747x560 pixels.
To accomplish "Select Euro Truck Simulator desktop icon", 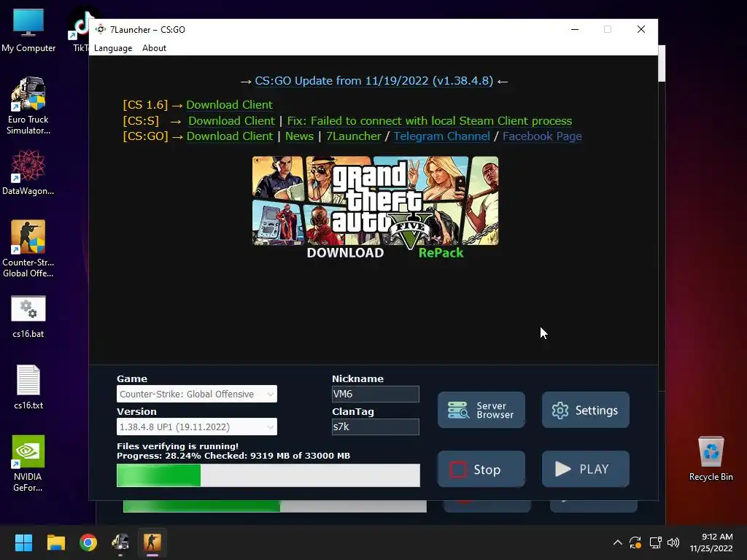I will tap(28, 106).
